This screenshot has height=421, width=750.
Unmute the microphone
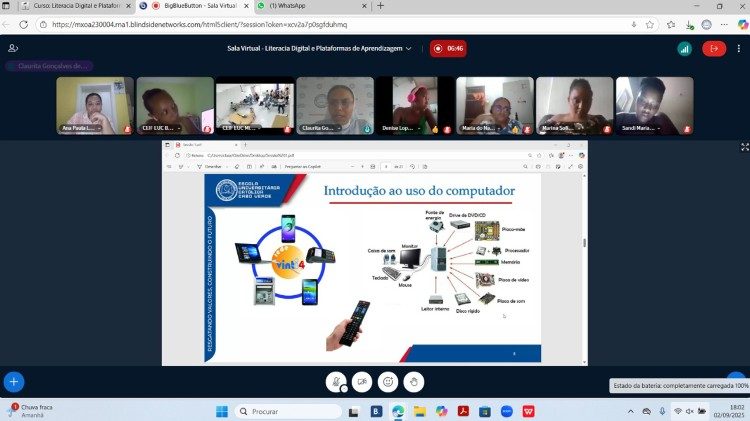[x=338, y=381]
